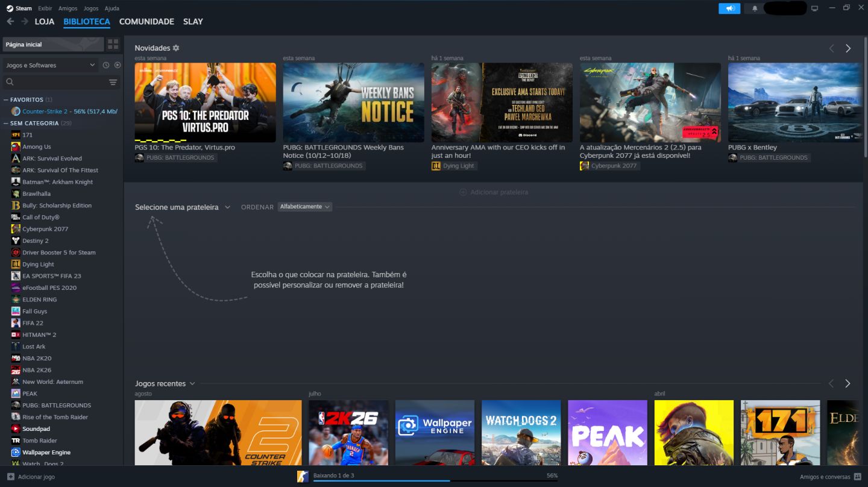Image resolution: width=868 pixels, height=487 pixels.
Task: Show previous Novidades items with the left arrow
Action: pyautogui.click(x=832, y=48)
